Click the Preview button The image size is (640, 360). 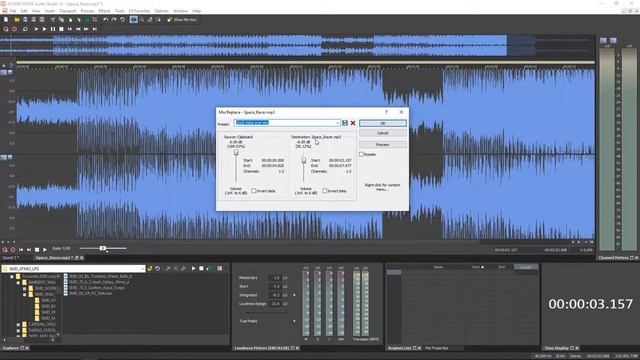click(382, 144)
